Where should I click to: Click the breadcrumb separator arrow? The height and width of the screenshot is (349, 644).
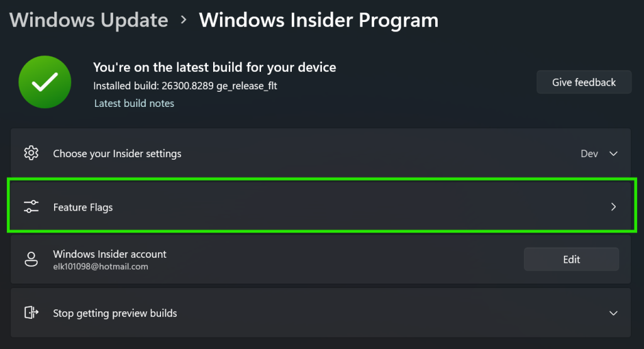(184, 20)
